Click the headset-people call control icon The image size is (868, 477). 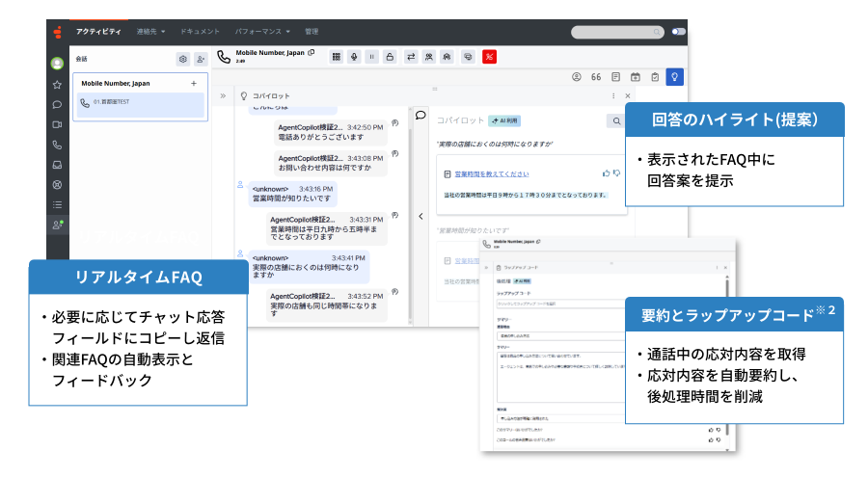[447, 57]
